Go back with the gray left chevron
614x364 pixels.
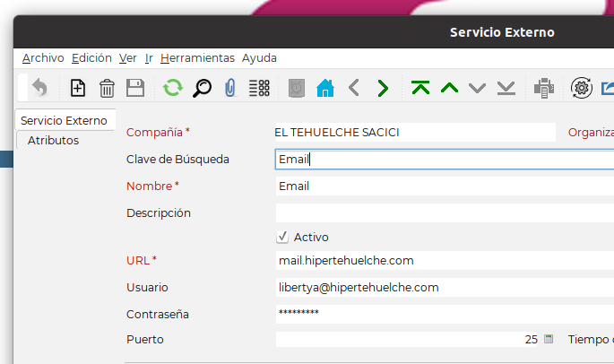pyautogui.click(x=354, y=87)
